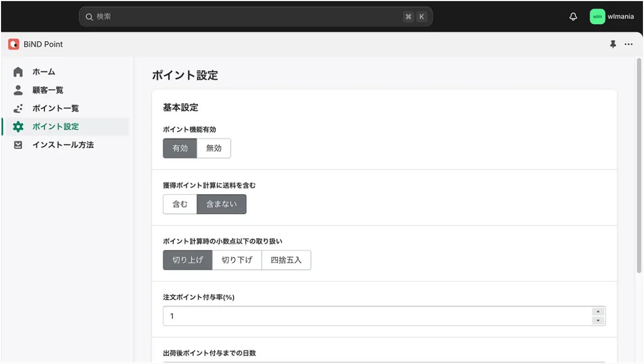Set point function to 無効
Screen dimensions: 644x364
click(214, 148)
